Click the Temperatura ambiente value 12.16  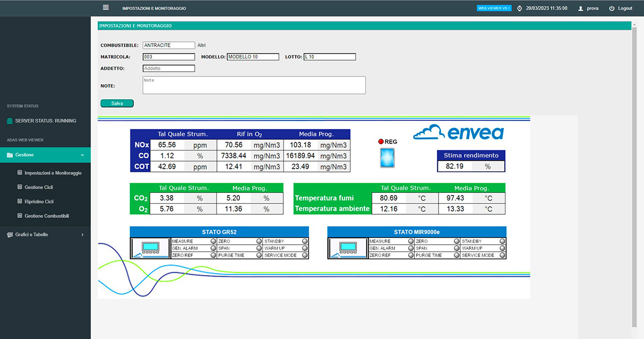click(x=389, y=209)
